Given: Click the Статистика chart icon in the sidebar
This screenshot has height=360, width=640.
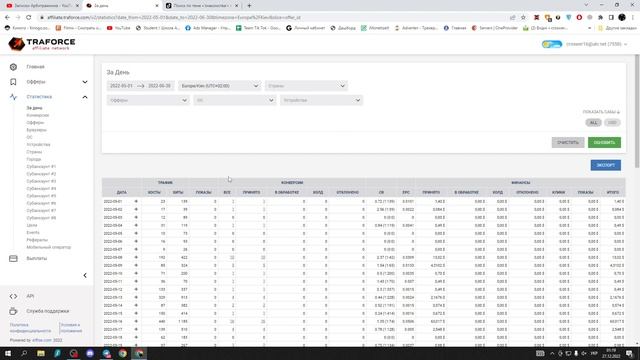Looking at the screenshot, I should click(13, 97).
